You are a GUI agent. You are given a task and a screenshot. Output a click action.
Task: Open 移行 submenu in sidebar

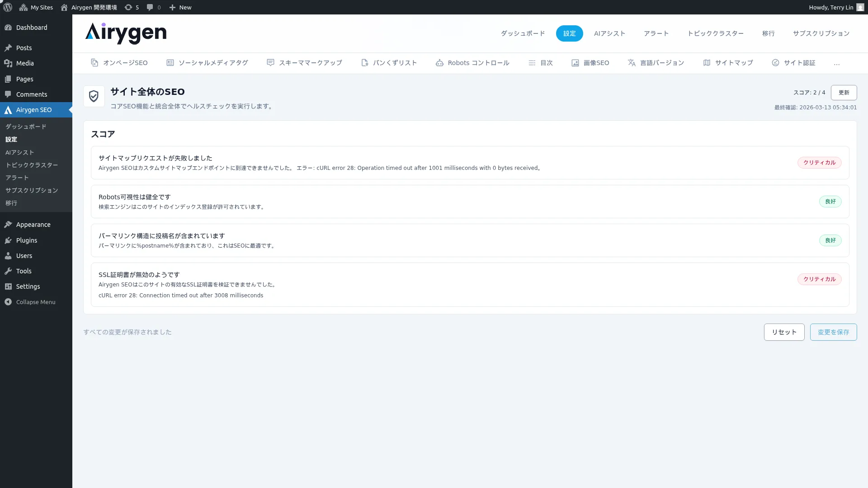tap(11, 203)
